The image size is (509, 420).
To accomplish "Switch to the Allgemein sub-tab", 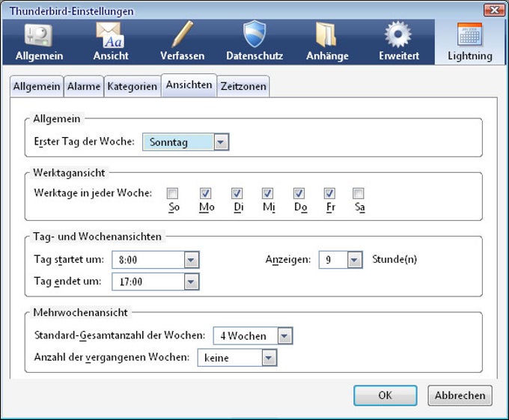I will point(37,86).
